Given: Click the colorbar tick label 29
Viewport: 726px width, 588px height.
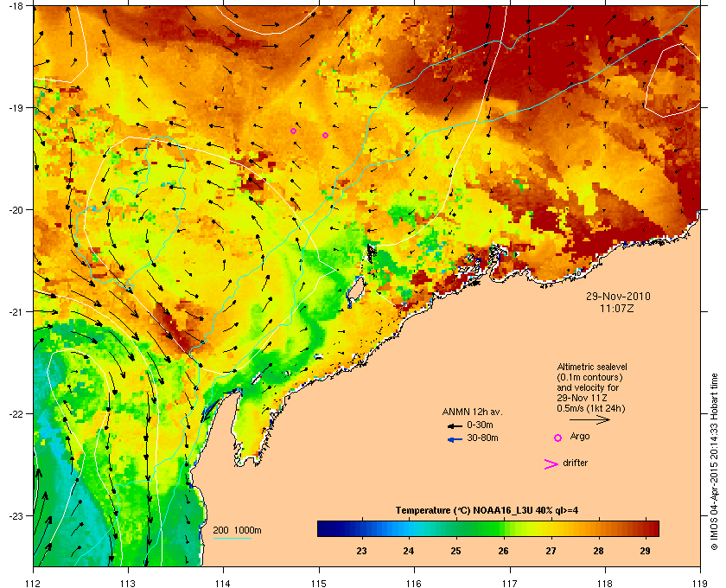Looking at the screenshot, I should pos(645,551).
